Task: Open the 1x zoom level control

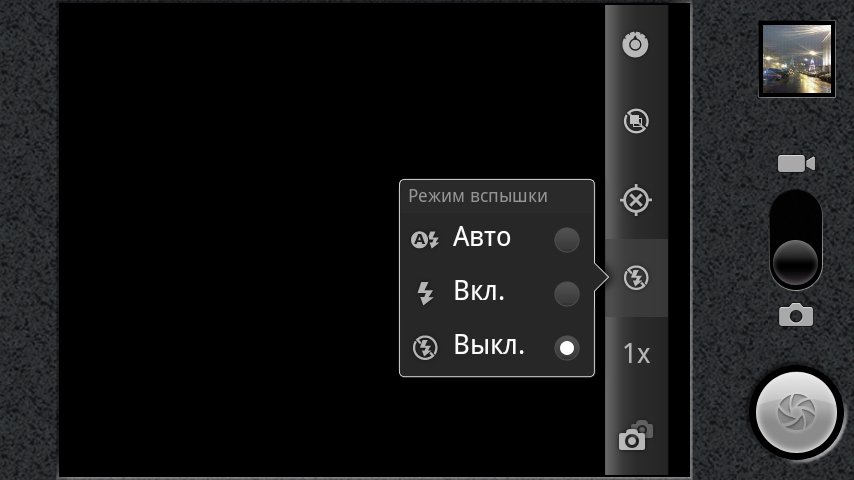Action: click(x=636, y=354)
